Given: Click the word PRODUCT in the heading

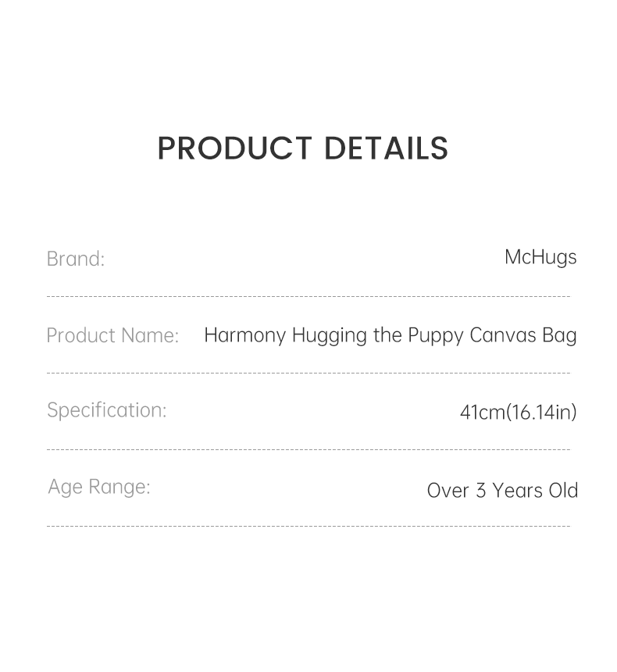Looking at the screenshot, I should (234, 148).
